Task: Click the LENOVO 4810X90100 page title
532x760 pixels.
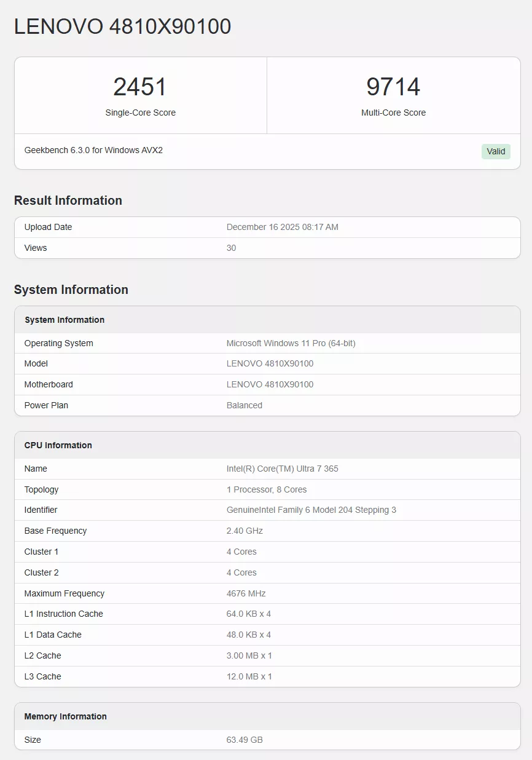Action: pos(122,26)
